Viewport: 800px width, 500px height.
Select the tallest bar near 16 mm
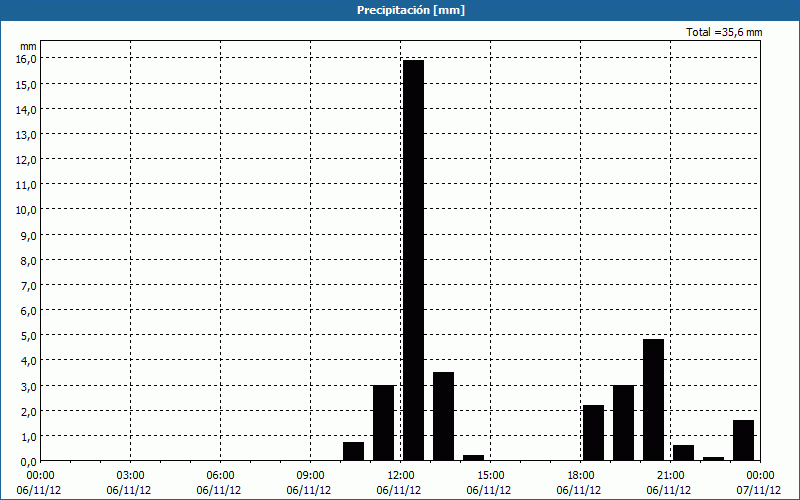coord(413,260)
